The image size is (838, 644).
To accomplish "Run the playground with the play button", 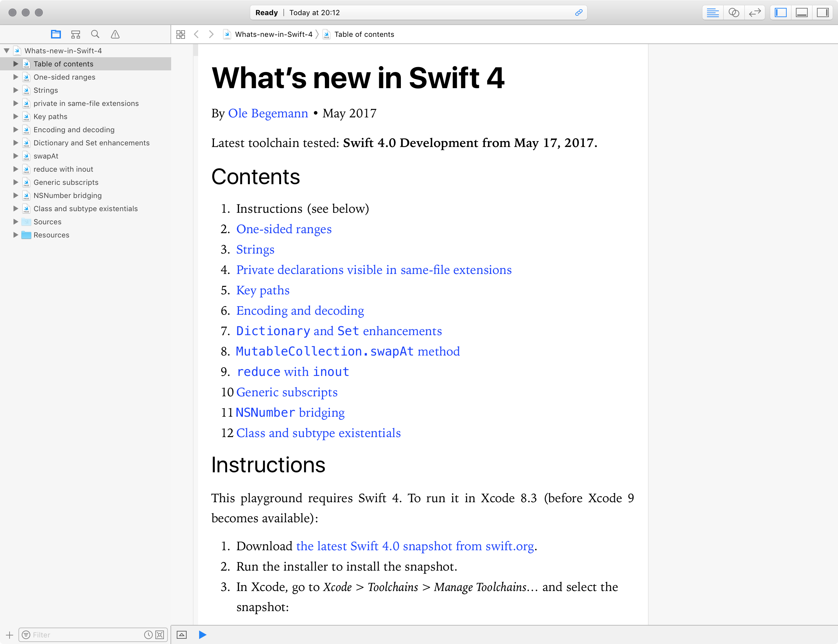I will [202, 635].
